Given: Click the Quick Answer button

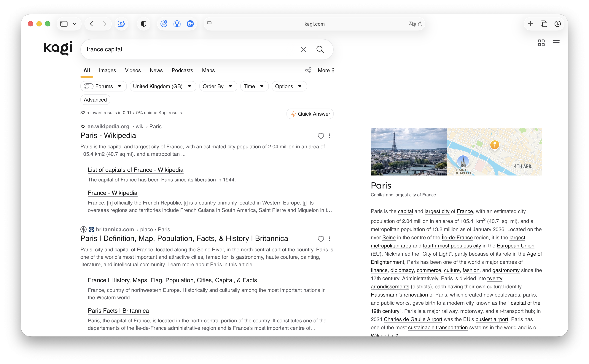Looking at the screenshot, I should tap(310, 114).
